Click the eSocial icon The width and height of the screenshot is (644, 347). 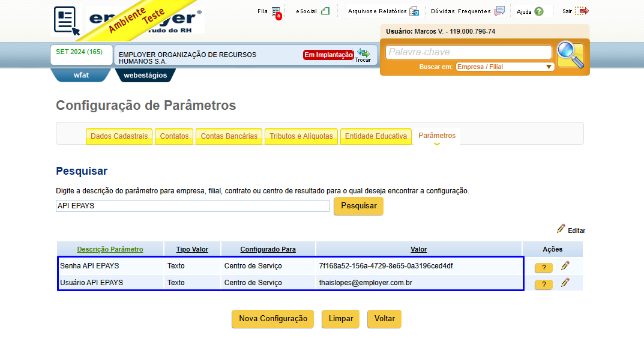point(325,11)
